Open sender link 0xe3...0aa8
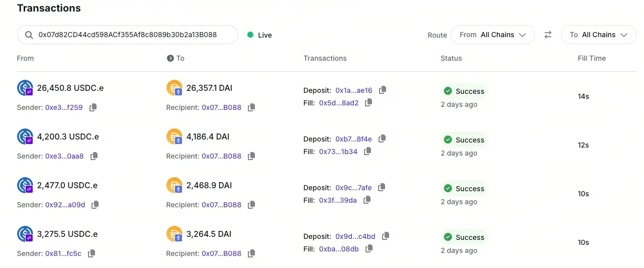The image size is (644, 268). point(64,156)
